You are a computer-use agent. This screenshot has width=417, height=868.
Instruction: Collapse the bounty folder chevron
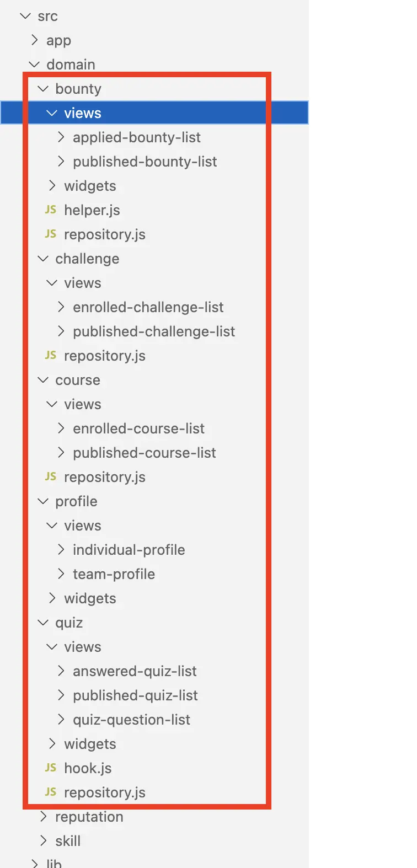point(43,88)
